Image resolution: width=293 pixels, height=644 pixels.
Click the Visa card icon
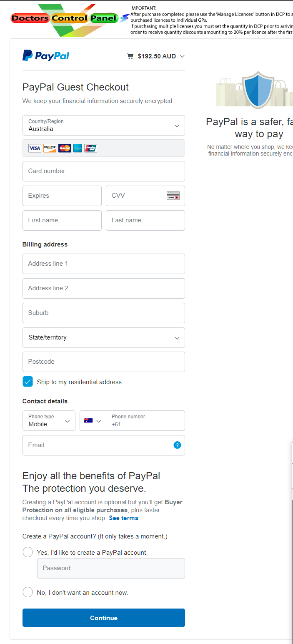pos(35,148)
